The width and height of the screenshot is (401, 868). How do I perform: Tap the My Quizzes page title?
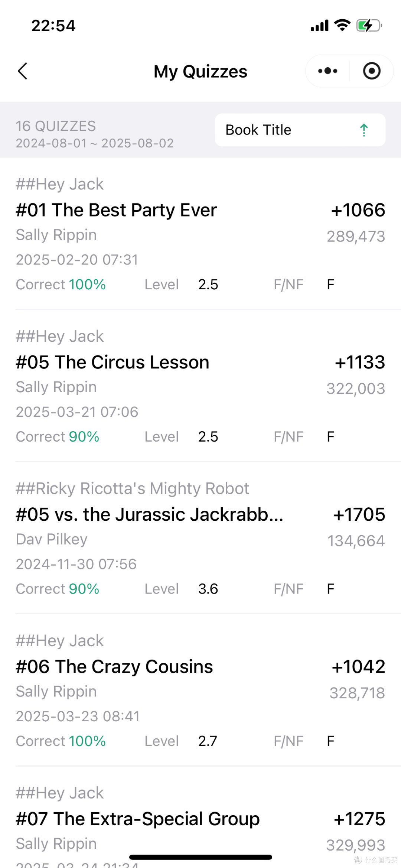pos(200,72)
